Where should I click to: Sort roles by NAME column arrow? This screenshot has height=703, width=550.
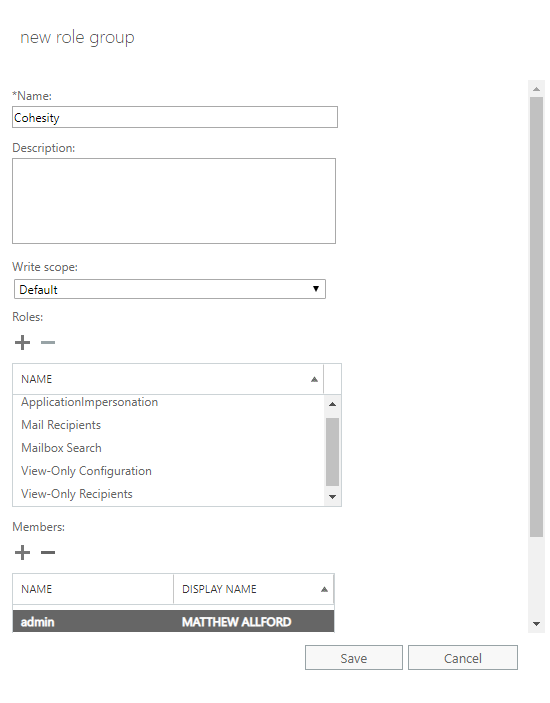click(314, 379)
